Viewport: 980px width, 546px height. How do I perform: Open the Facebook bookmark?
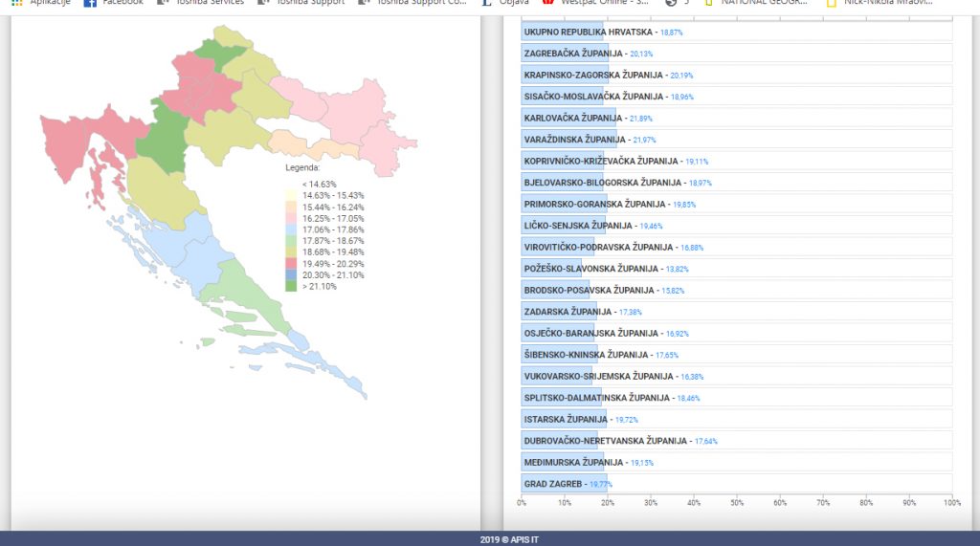[x=113, y=3]
